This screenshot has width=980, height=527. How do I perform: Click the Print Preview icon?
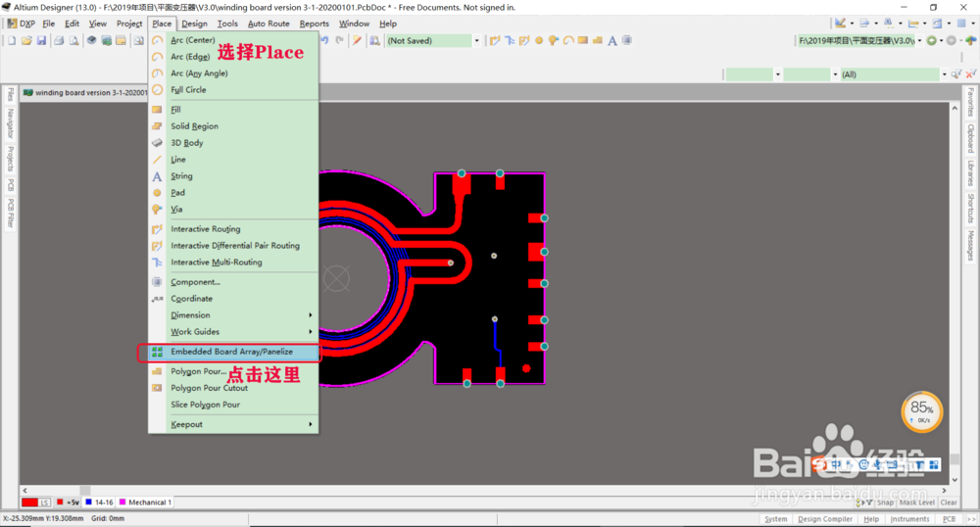73,40
